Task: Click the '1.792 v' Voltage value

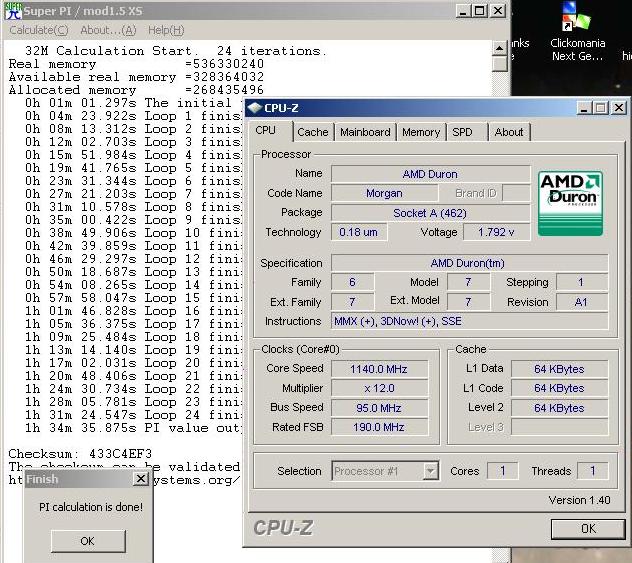Action: (x=496, y=232)
